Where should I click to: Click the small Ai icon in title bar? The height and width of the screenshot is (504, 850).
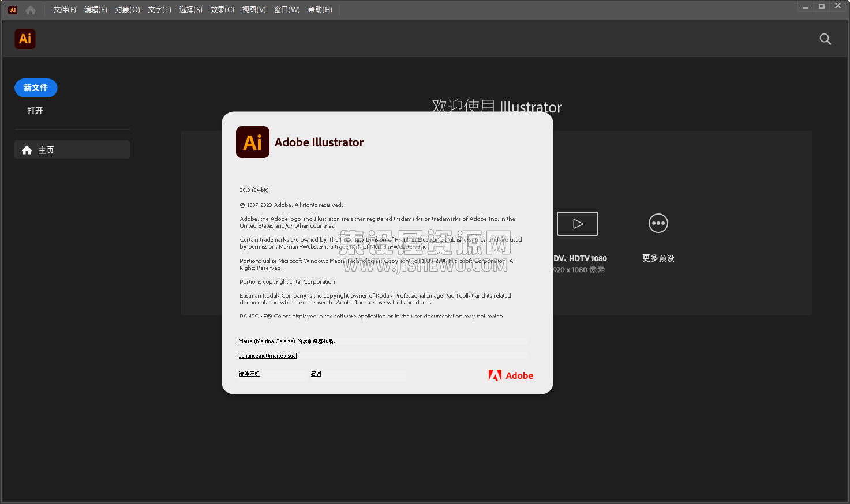(x=13, y=10)
